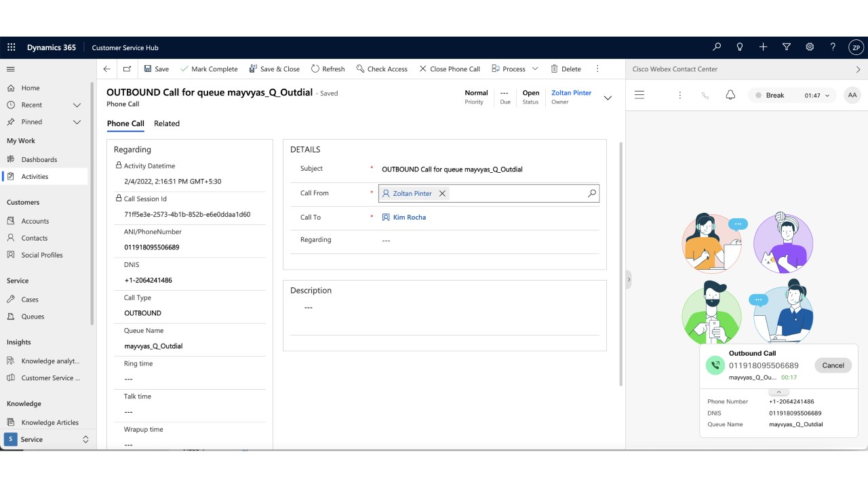Search Call From lookup magnifier

tap(592, 194)
